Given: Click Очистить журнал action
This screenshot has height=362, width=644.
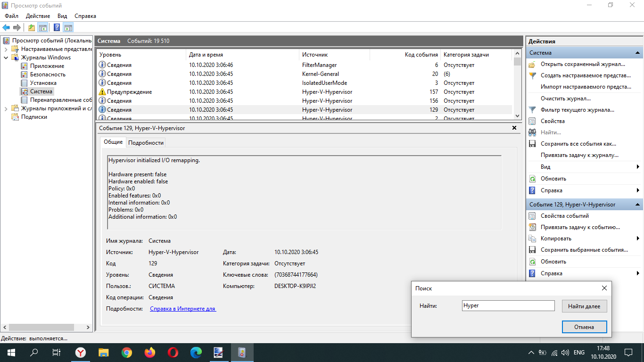Looking at the screenshot, I should click(566, 99).
